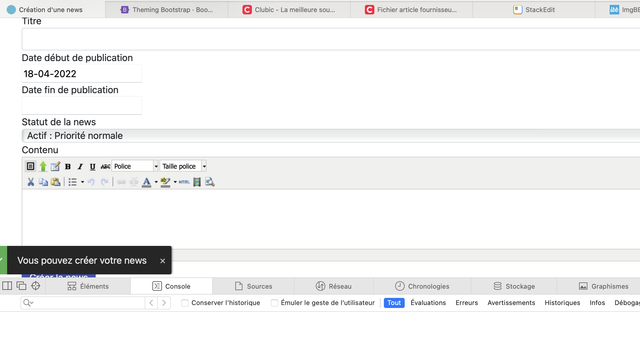Select the Infos console filter
Image resolution: width=640 pixels, height=364 pixels.
(597, 303)
